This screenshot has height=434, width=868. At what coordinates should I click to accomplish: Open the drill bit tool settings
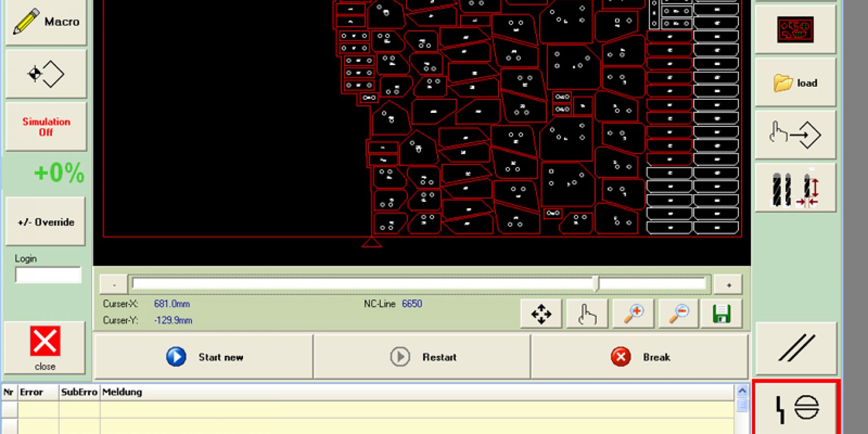pos(795,188)
